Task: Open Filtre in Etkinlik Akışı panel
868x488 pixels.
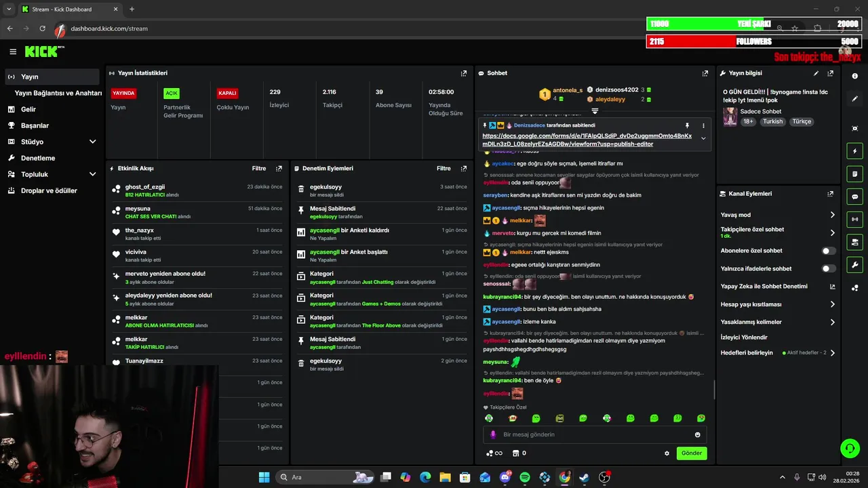Action: click(x=259, y=168)
